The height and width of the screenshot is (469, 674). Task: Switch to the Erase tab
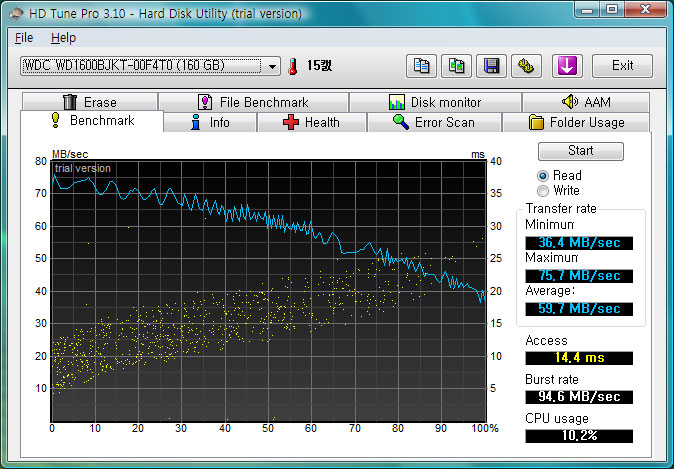tap(89, 102)
